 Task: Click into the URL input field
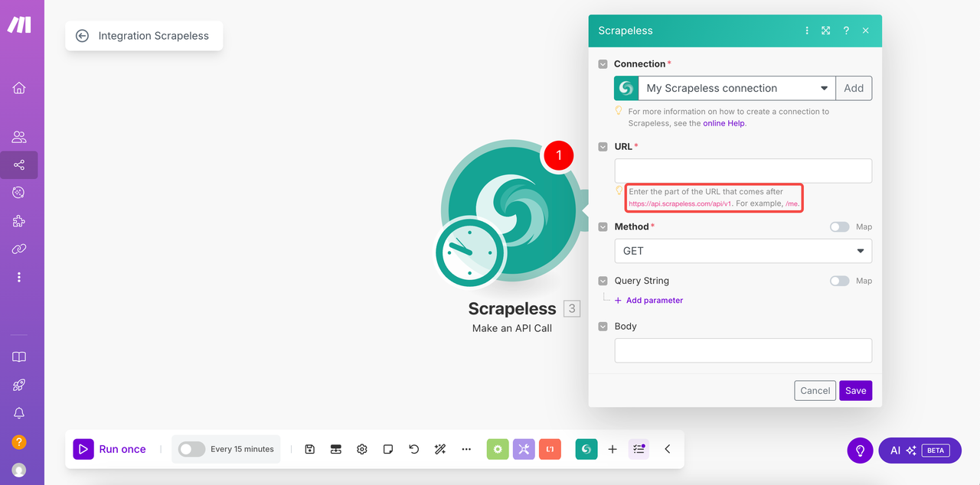tap(743, 171)
